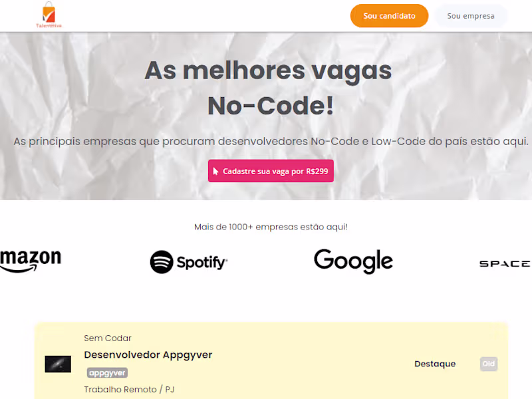Click Cadastre sua vaga por R$299
532x399 pixels.
tap(271, 171)
